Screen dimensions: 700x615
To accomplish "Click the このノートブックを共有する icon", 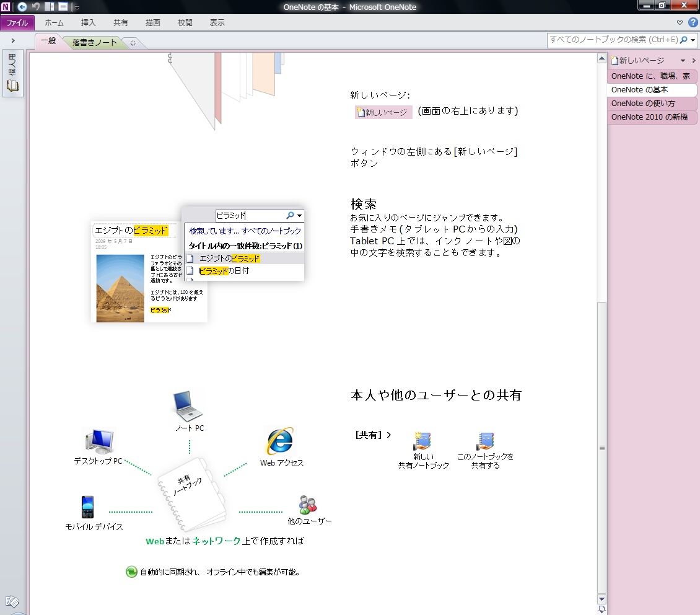I will tap(485, 441).
